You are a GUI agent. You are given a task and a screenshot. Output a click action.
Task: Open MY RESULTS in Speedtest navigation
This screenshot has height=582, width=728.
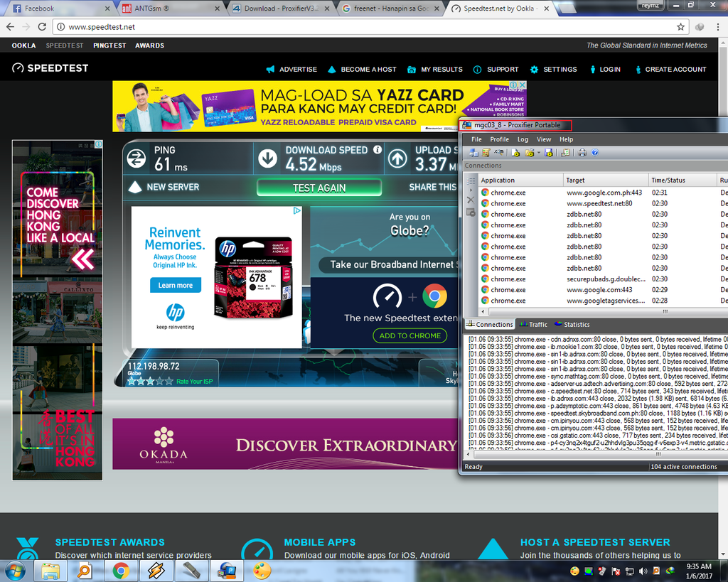click(x=435, y=69)
